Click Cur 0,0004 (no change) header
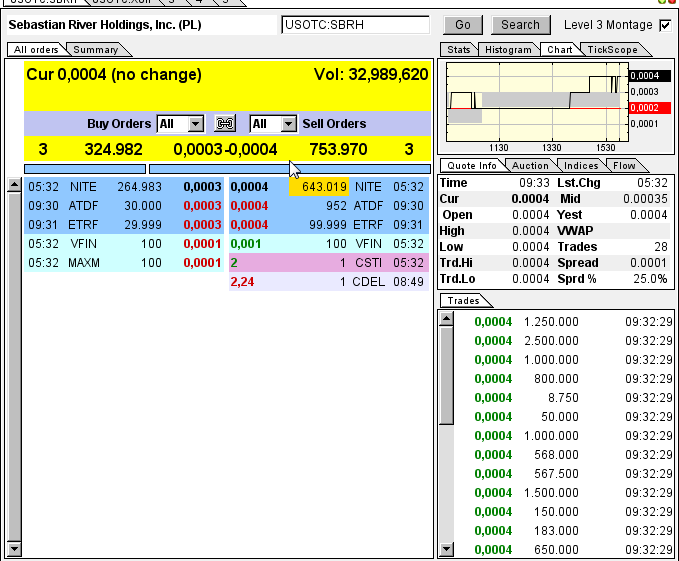The height and width of the screenshot is (561, 679). (114, 75)
